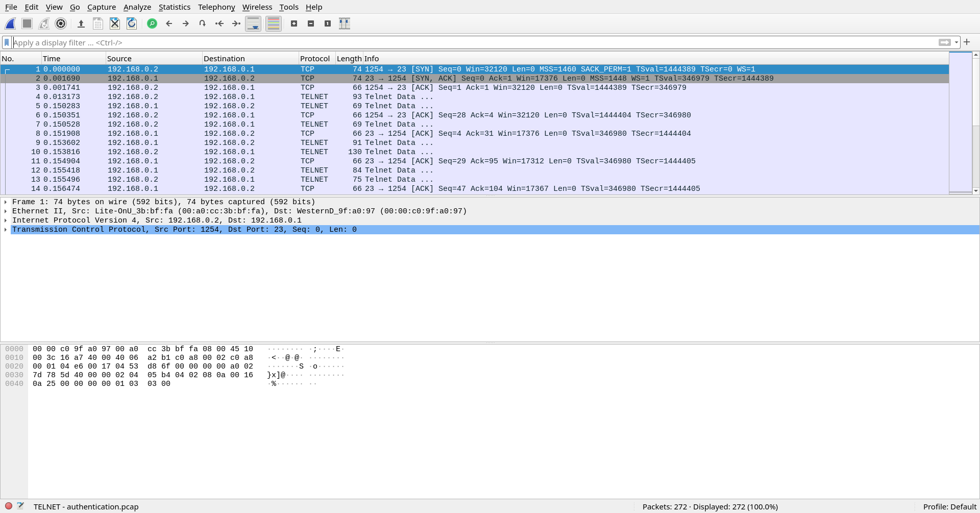Click the green find packet icon
This screenshot has height=513, width=980.
[152, 23]
